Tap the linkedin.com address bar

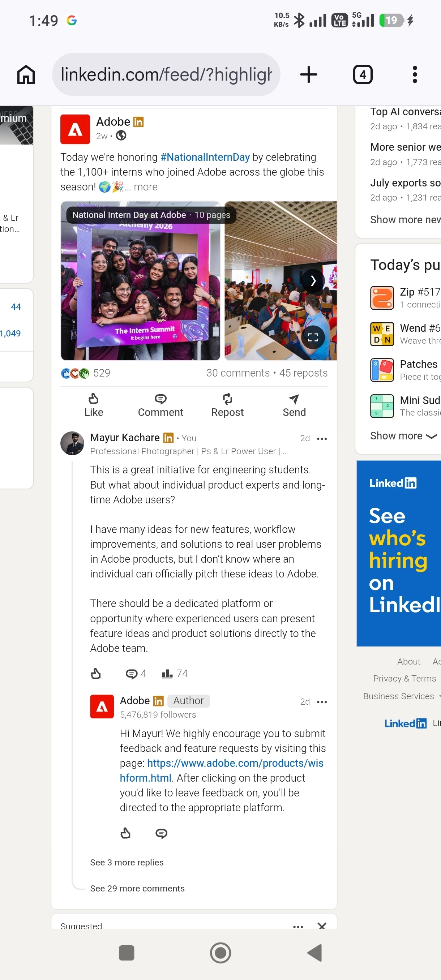click(x=166, y=74)
